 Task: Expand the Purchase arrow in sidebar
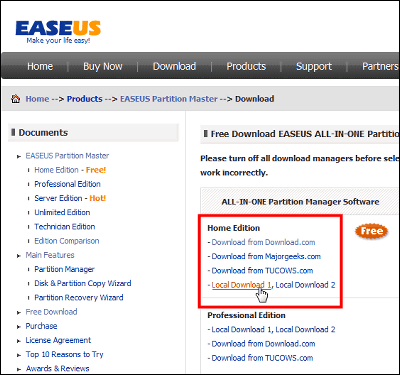(19, 326)
